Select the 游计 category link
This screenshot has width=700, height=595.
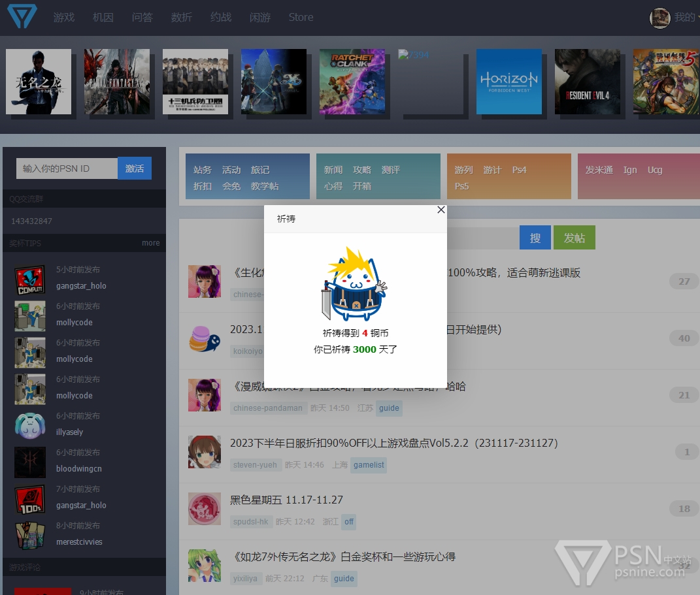point(492,170)
